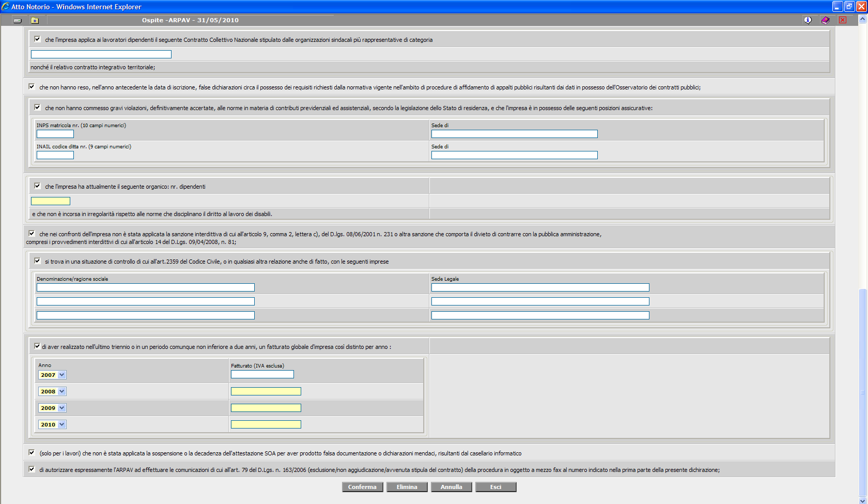Viewport: 868px width, 504px height.
Task: Toggle the attestazione SOA (solo per i lavori) checkbox
Action: [32, 452]
